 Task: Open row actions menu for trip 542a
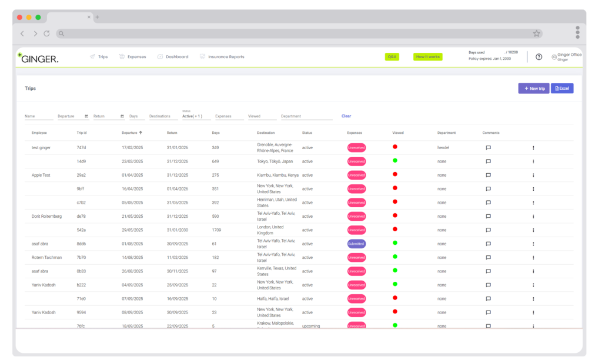coord(533,230)
